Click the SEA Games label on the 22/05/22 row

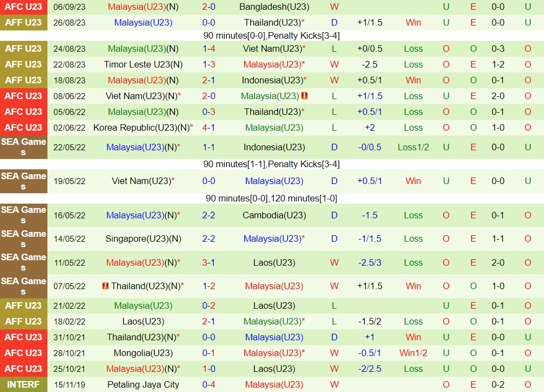[x=23, y=147]
